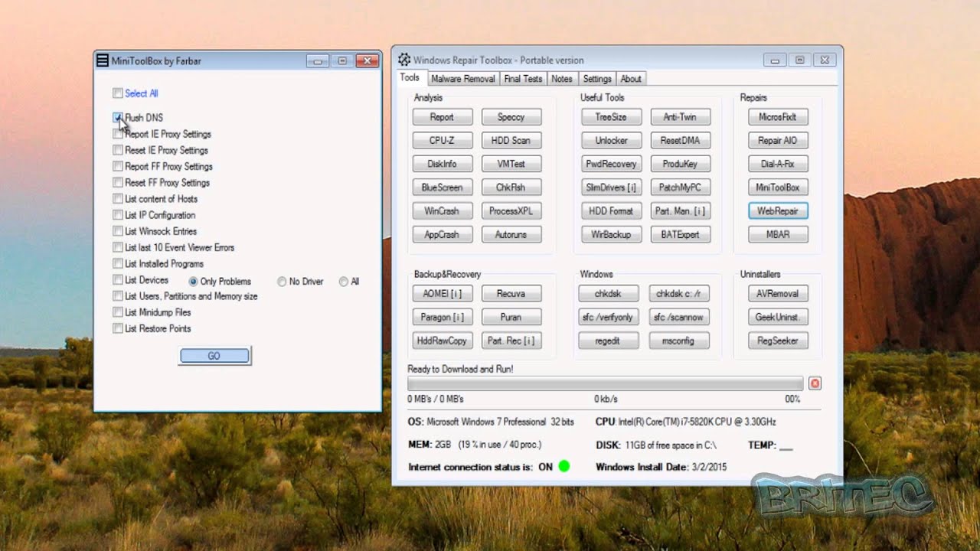The width and height of the screenshot is (980, 551).
Task: Check List IP Configuration option
Action: click(x=117, y=215)
